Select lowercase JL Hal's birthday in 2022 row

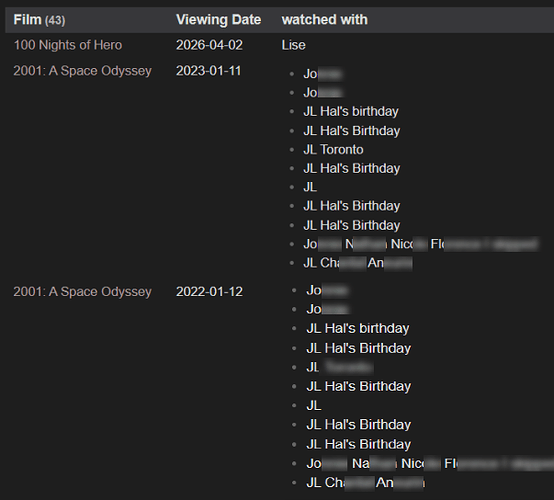click(358, 329)
